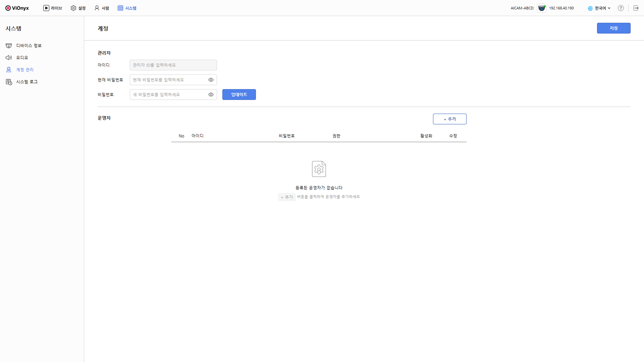Open System Log (시스템 로그) in sidebar
The image size is (644, 362).
(27, 82)
